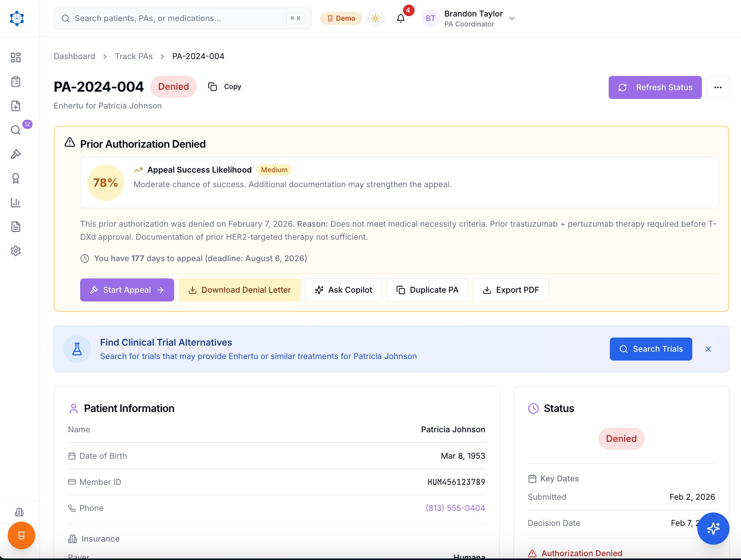Toggle the sun light/dark theme button
741x560 pixels.
pos(375,18)
